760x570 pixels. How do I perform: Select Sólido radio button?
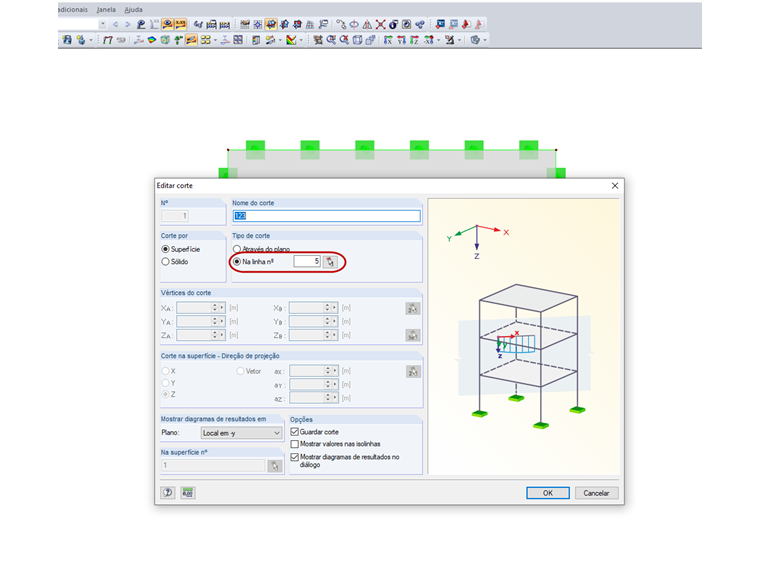(165, 262)
